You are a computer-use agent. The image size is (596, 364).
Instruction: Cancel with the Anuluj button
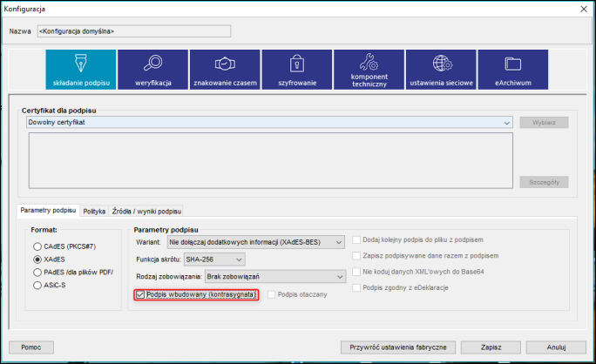[x=556, y=347]
